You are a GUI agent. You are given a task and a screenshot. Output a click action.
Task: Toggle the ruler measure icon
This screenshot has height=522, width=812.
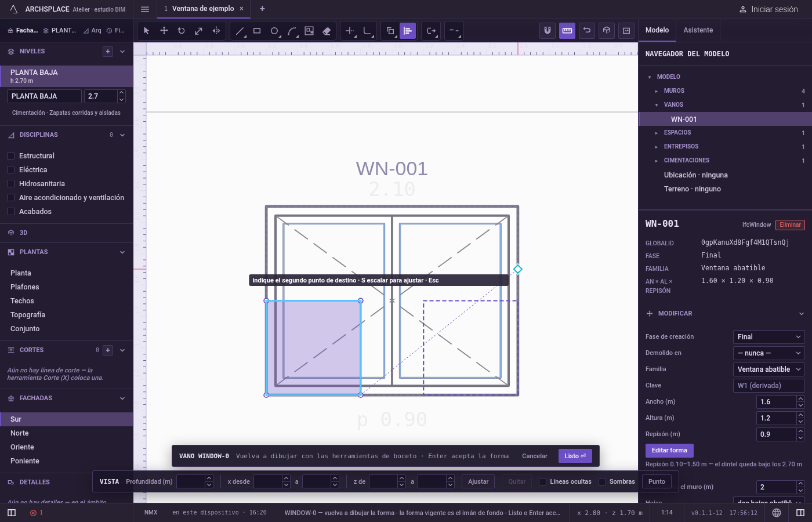point(567,31)
